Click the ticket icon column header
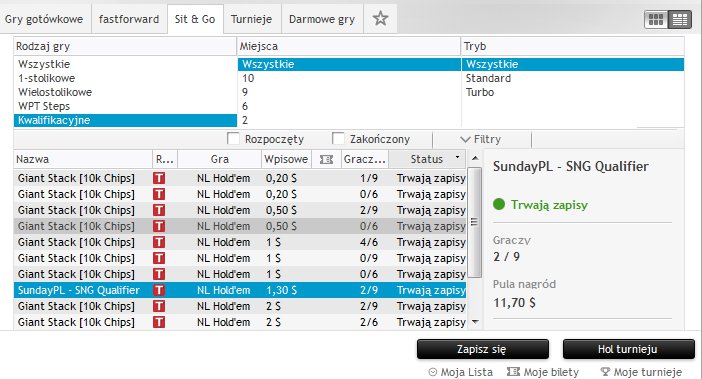The image size is (702, 379). point(326,159)
